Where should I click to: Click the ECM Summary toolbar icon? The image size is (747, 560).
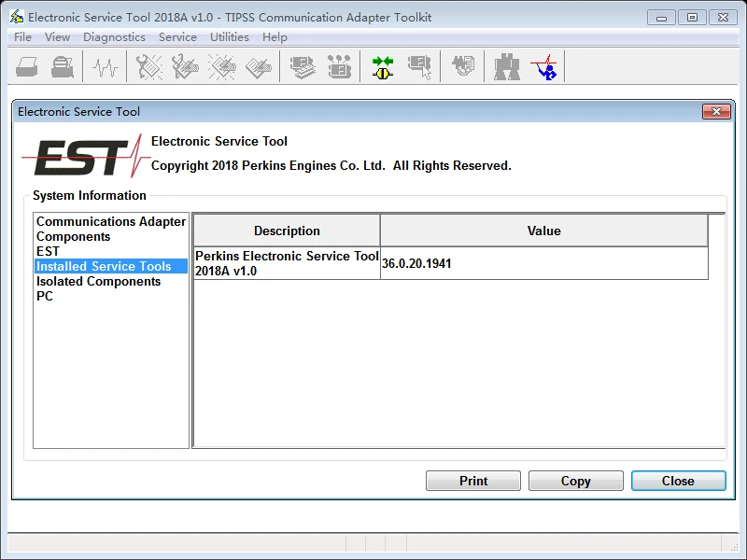click(x=302, y=66)
